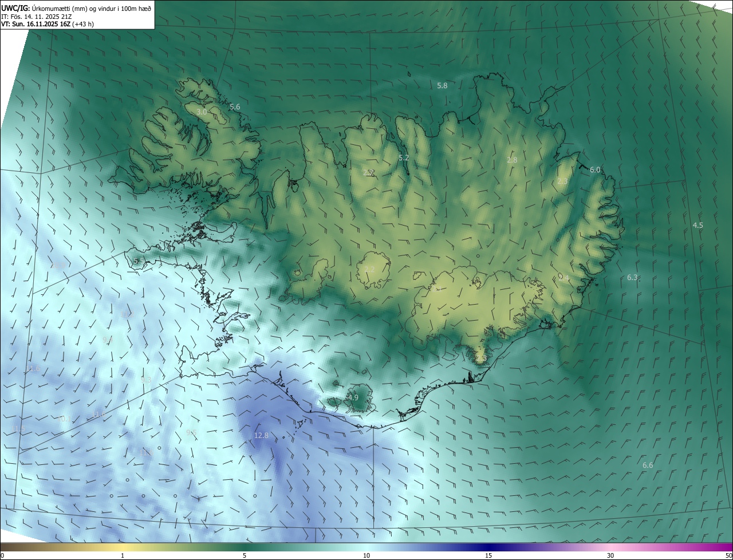Click the 6.3 value on the map
This screenshot has width=733, height=560.
pyautogui.click(x=632, y=277)
